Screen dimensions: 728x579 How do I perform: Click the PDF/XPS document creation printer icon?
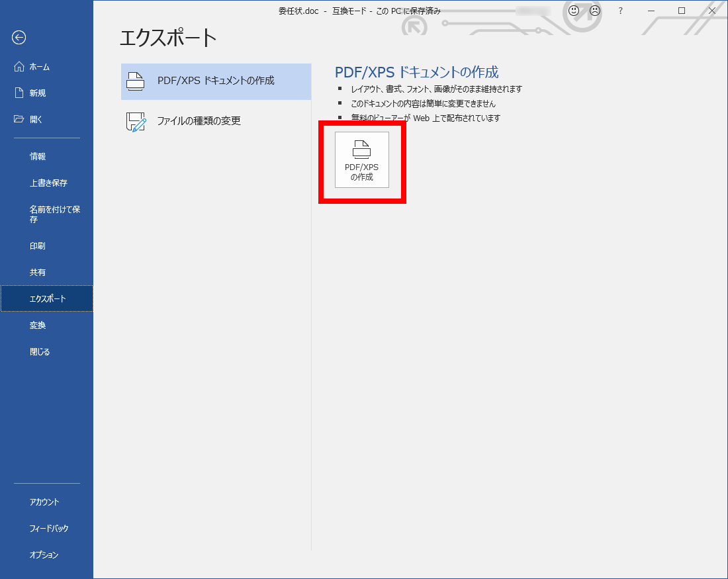click(136, 81)
